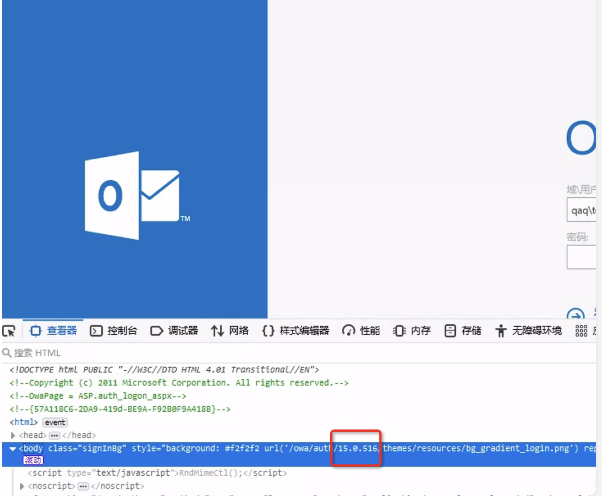The image size is (602, 496).
Task: Select the Copyright 2011 Microsoft comment line
Action: pyautogui.click(x=179, y=383)
